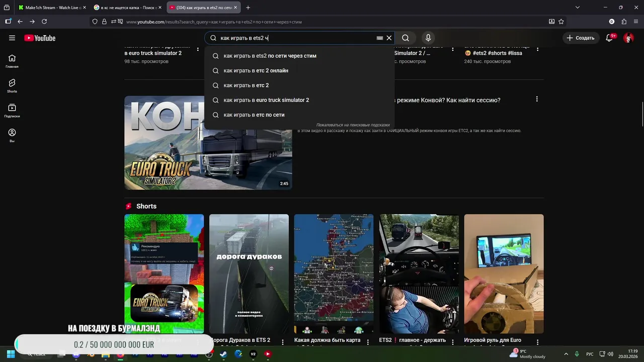This screenshot has width=644, height=362.
Task: Reload the current page
Action: coord(44,22)
